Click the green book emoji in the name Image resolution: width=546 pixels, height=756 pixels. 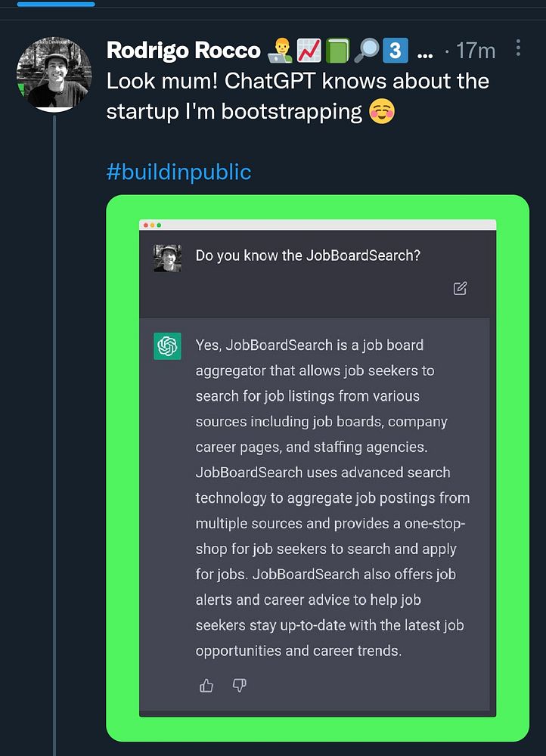338,51
